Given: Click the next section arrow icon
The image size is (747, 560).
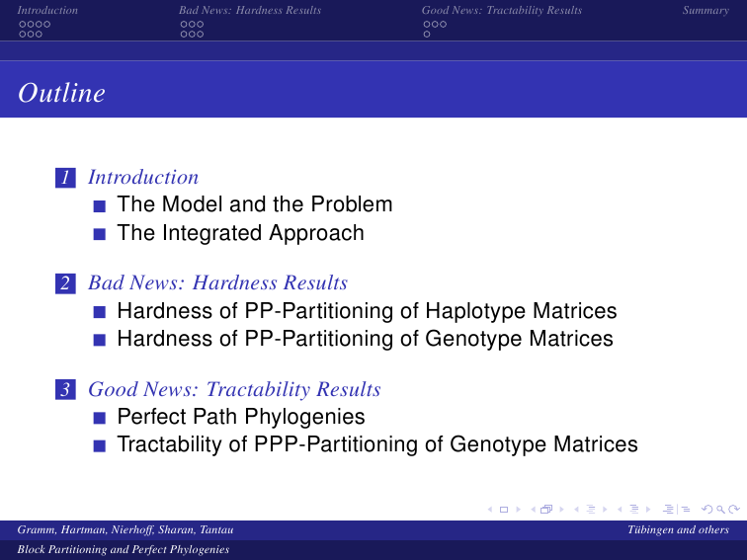Looking at the screenshot, I should point(648,510).
